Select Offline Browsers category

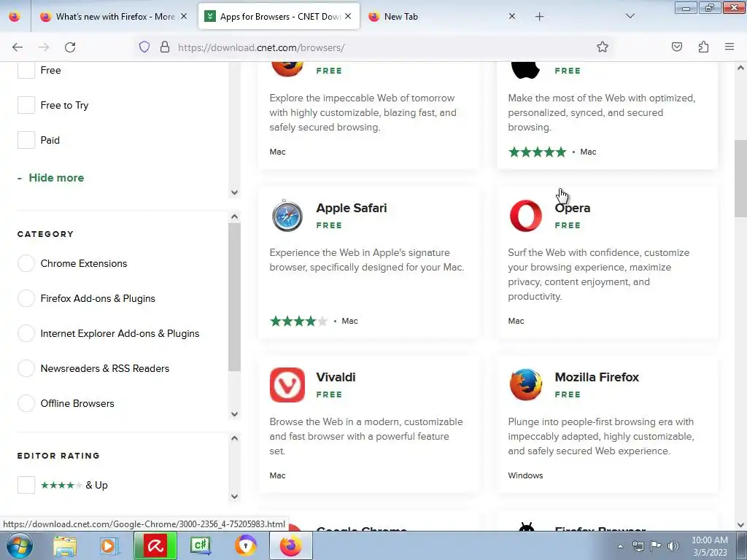[26, 403]
